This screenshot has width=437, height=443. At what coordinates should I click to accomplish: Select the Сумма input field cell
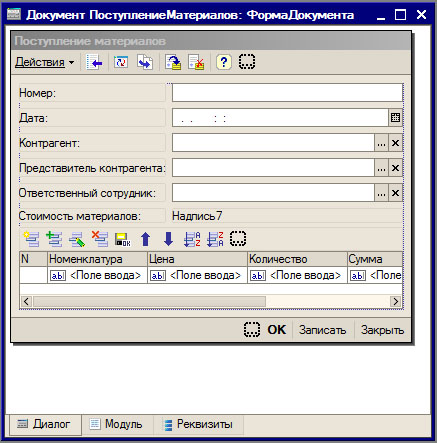pos(375,275)
